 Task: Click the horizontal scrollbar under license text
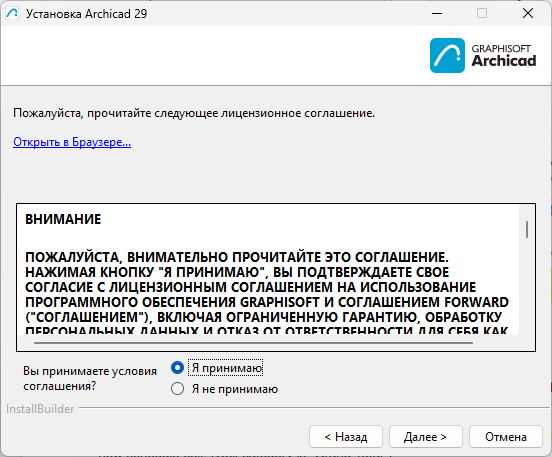coord(253,342)
